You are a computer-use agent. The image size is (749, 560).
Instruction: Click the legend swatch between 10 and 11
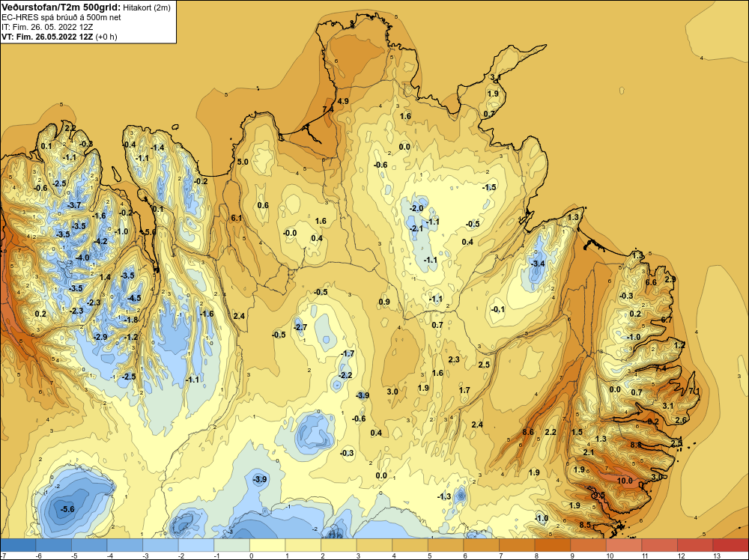[625, 545]
